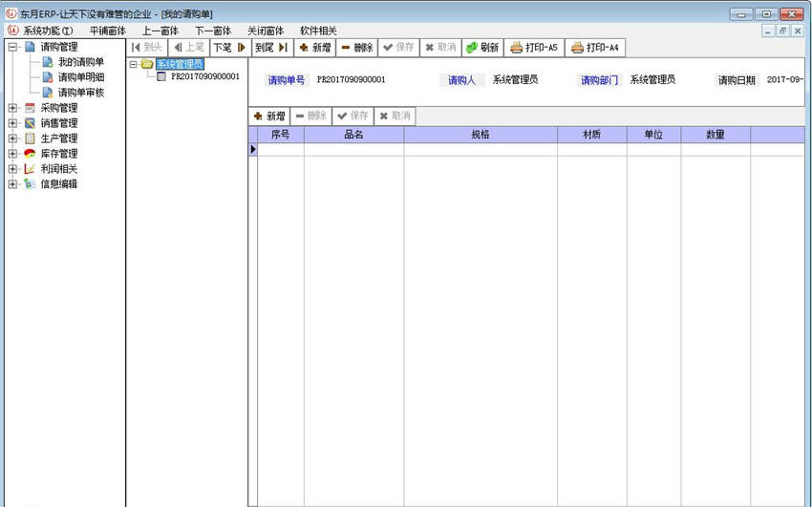Click the 生产管理 clipboard icon
This screenshot has width=812, height=507.
30,138
